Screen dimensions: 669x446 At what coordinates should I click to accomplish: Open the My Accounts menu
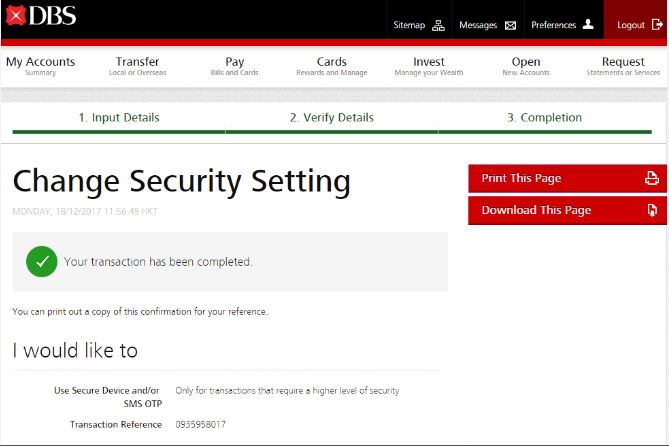click(x=41, y=66)
